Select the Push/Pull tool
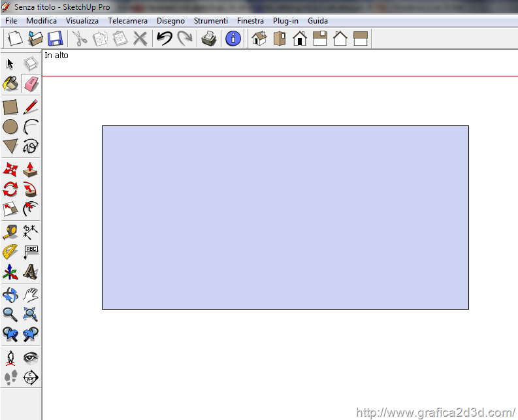518x420 pixels. pos(31,170)
